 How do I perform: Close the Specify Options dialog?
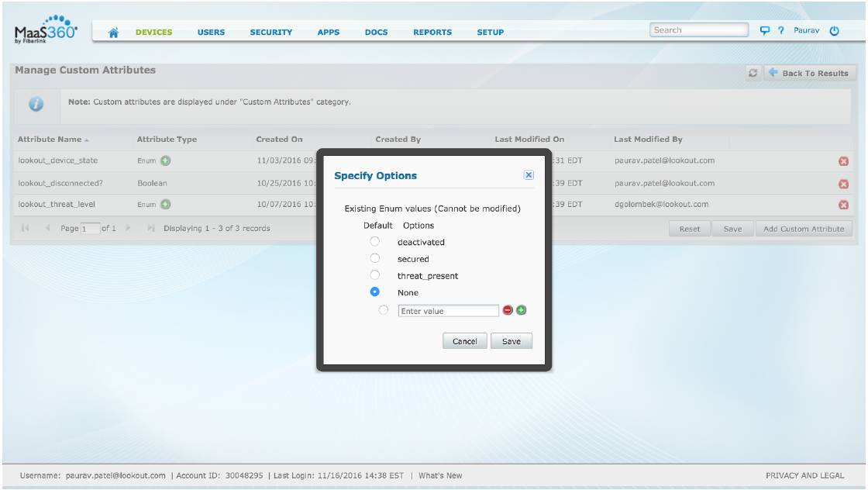[529, 175]
